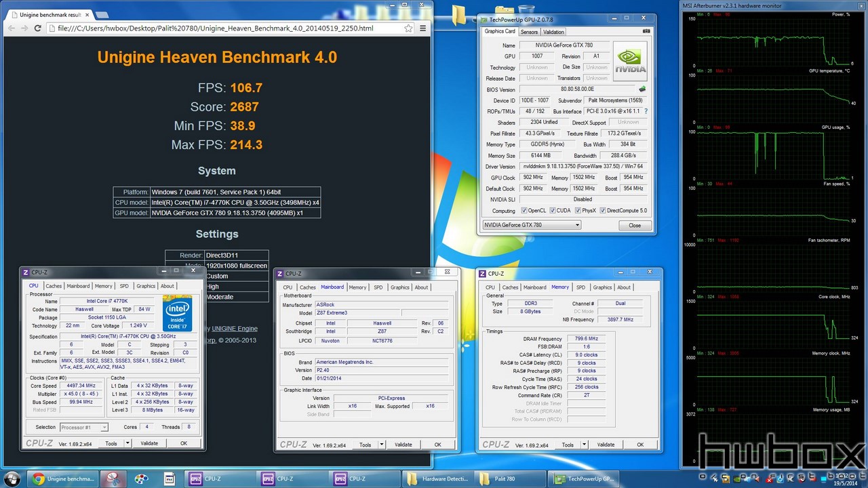The height and width of the screenshot is (488, 868).
Task: Open Caches tab in CPU-Z CPU window
Action: [54, 286]
